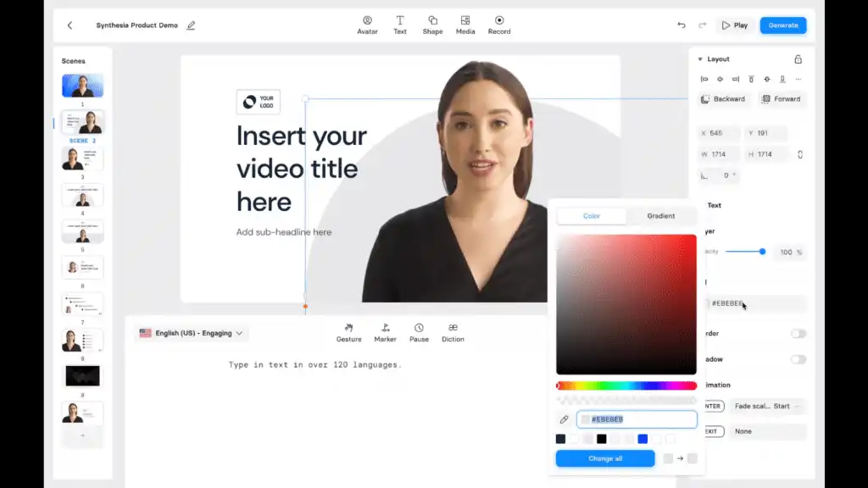Image resolution: width=868 pixels, height=488 pixels.
Task: Select the 'Insert your video title here' text
Action: coord(301,169)
